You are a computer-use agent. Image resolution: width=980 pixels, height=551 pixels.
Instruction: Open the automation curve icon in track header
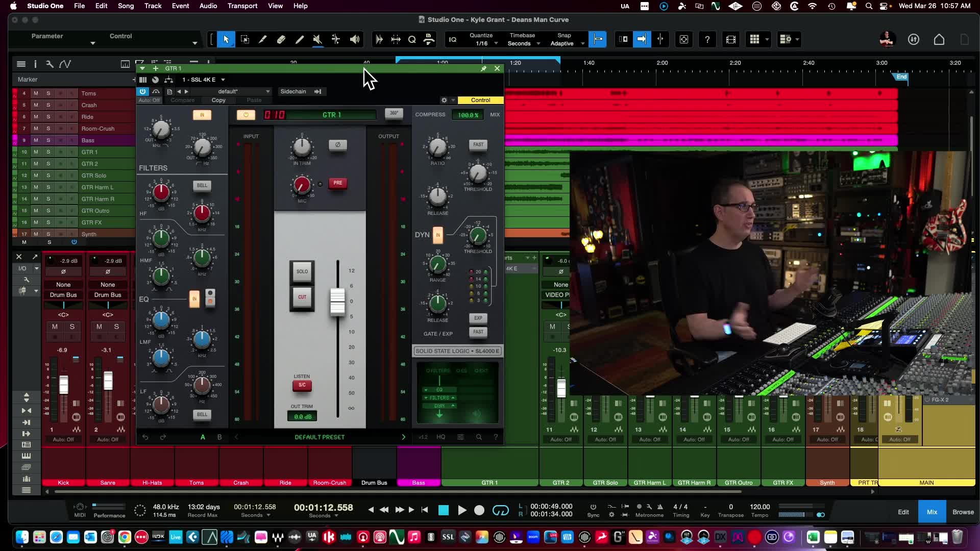65,64
